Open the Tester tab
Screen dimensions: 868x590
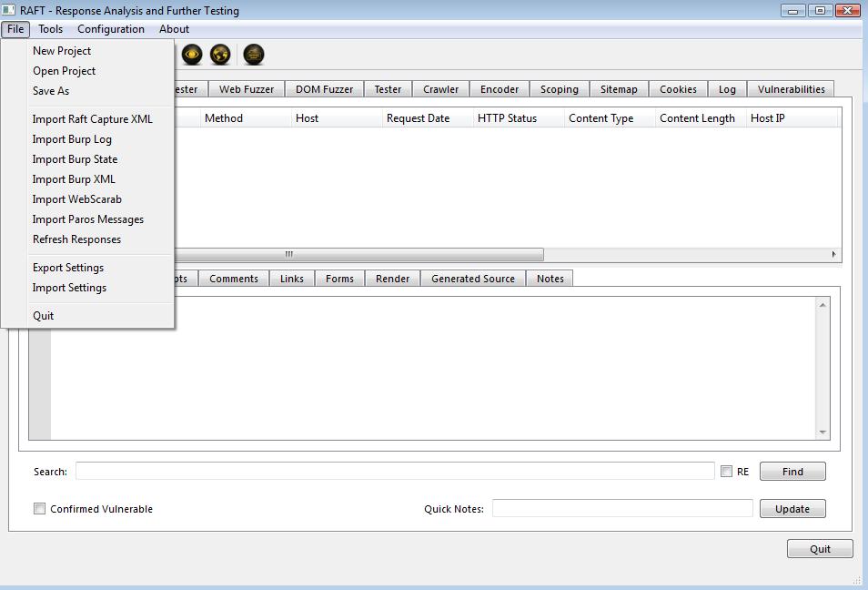point(388,89)
